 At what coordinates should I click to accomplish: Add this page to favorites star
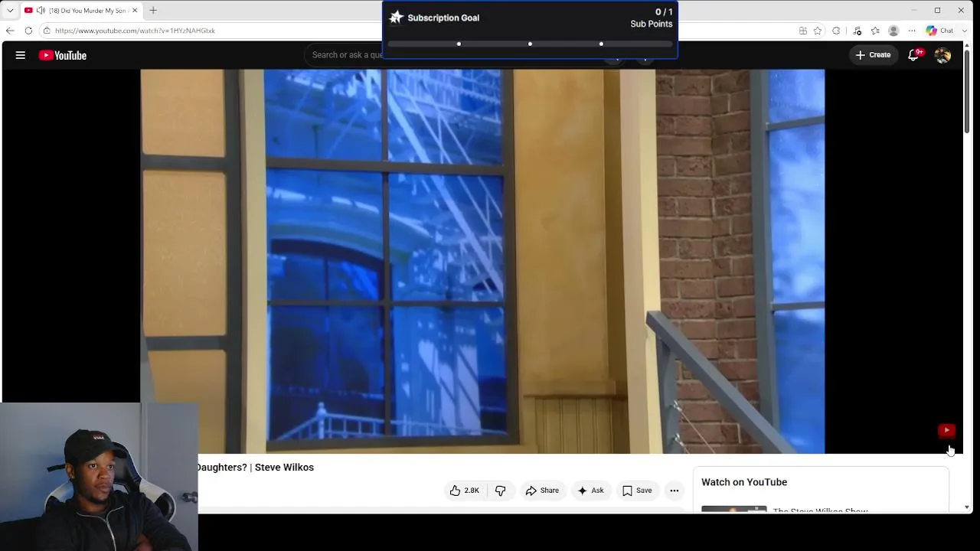818,31
